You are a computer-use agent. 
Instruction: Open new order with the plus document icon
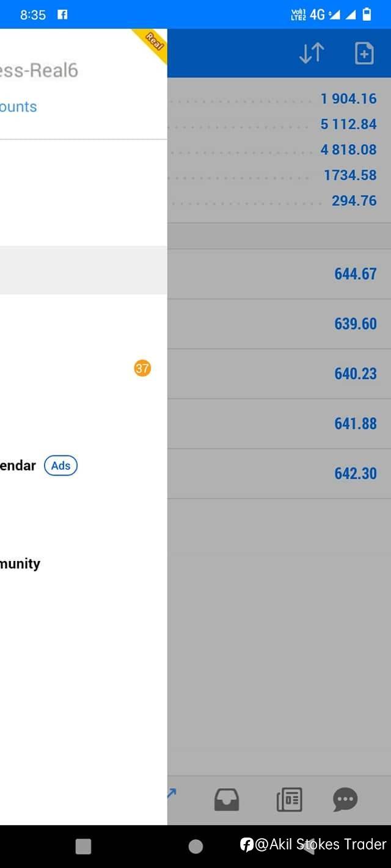pos(364,54)
